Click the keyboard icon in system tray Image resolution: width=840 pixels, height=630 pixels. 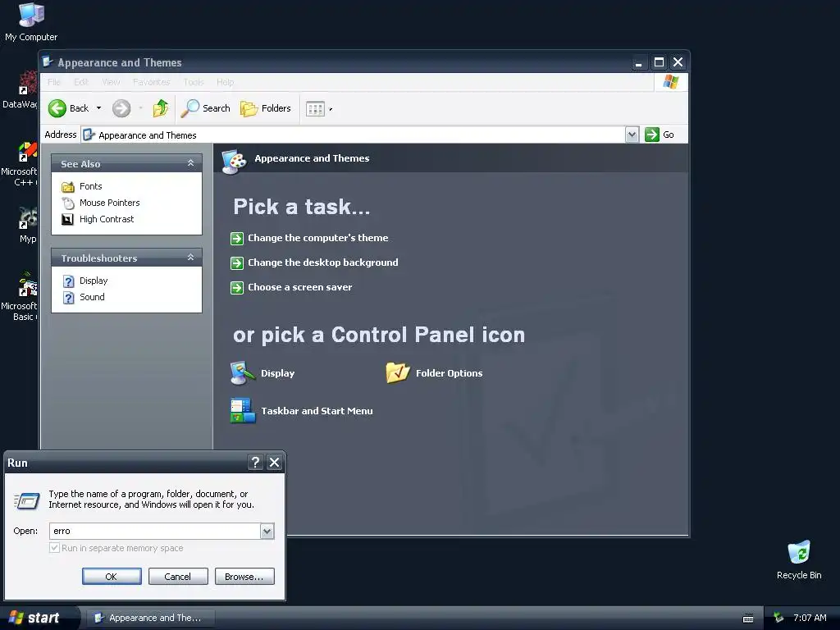click(748, 619)
